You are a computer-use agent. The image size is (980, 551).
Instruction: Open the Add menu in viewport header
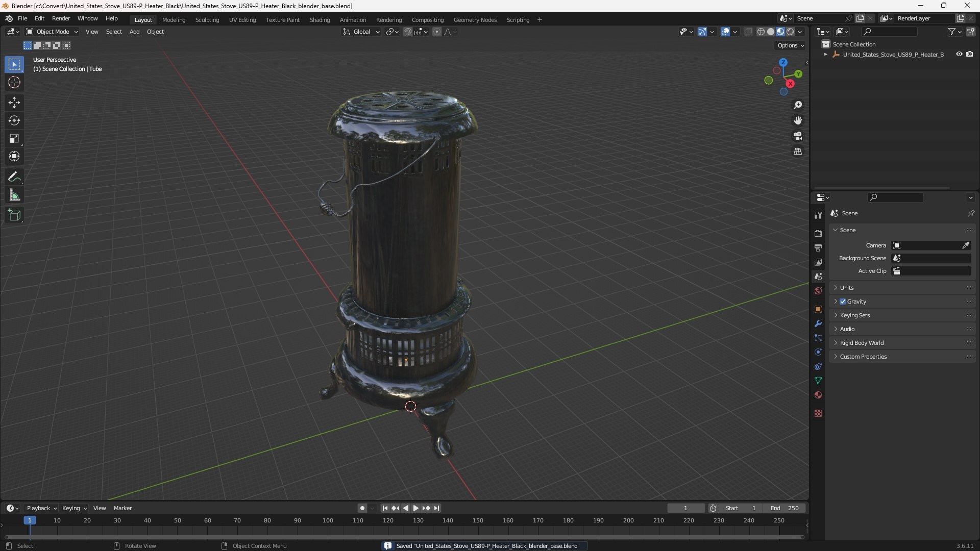134,32
